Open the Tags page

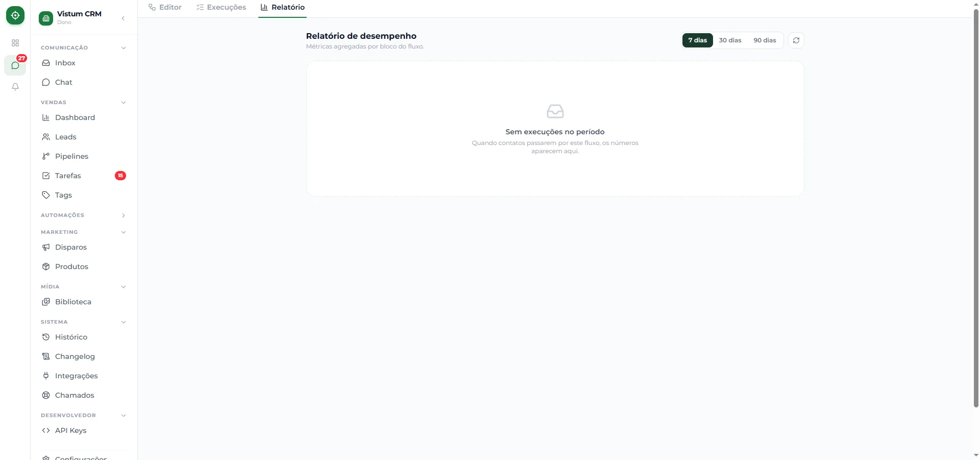[84, 195]
